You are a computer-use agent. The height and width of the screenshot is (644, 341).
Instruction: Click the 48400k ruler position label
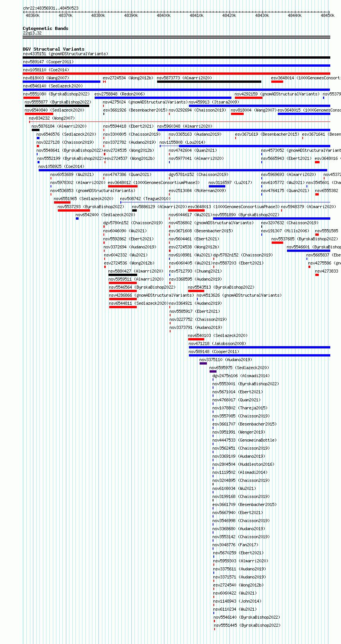(164, 15)
